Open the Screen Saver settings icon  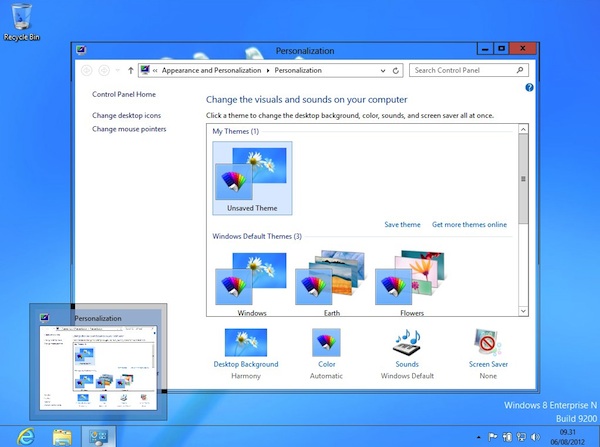(x=488, y=343)
